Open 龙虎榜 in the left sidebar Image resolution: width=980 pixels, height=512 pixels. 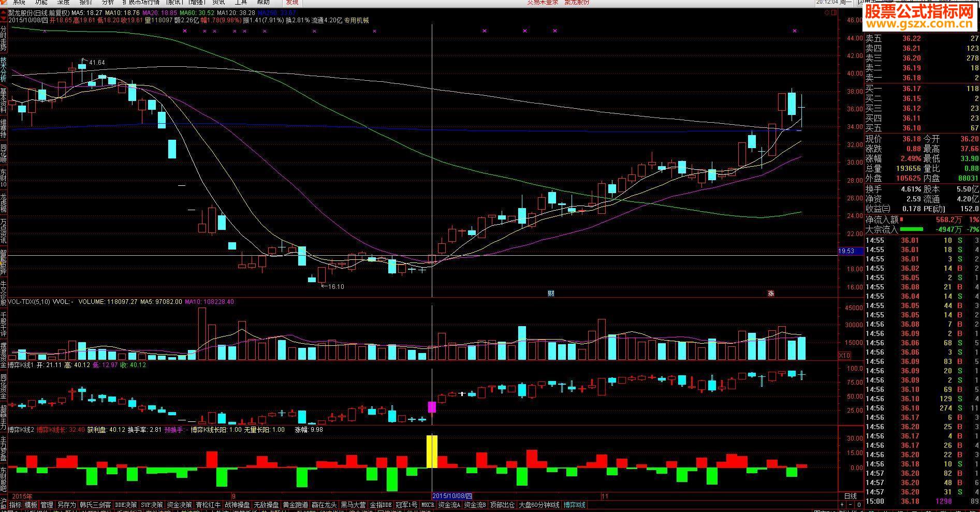click(4, 202)
